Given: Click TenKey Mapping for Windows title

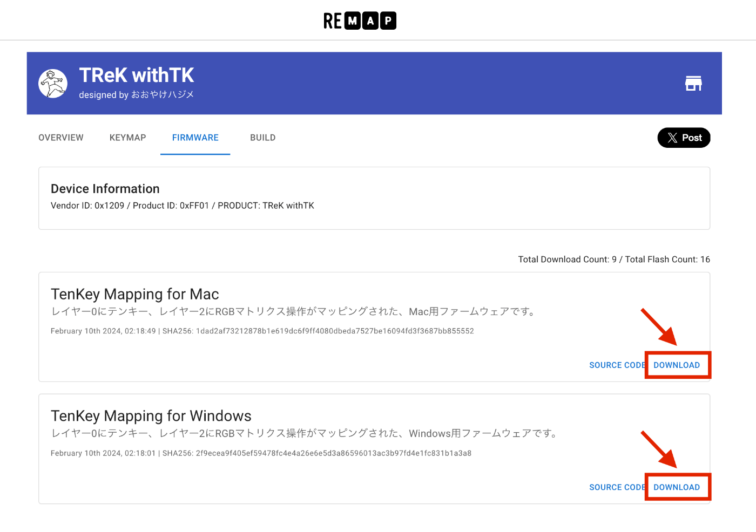Looking at the screenshot, I should [x=151, y=416].
